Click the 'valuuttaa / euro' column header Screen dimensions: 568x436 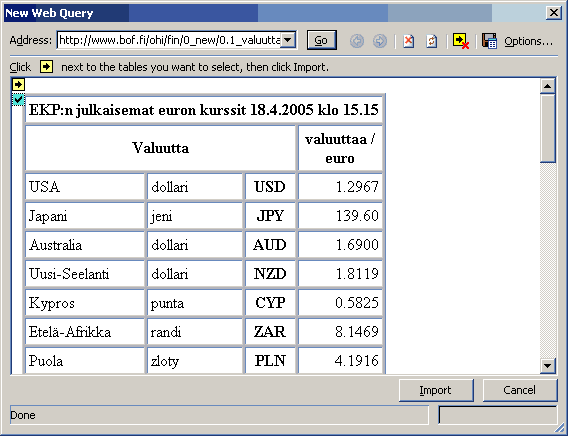coord(340,148)
